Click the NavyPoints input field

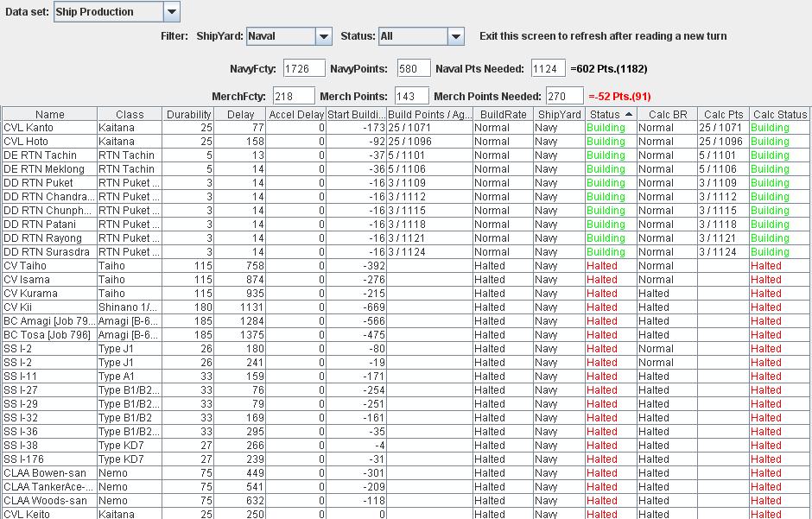tap(414, 69)
